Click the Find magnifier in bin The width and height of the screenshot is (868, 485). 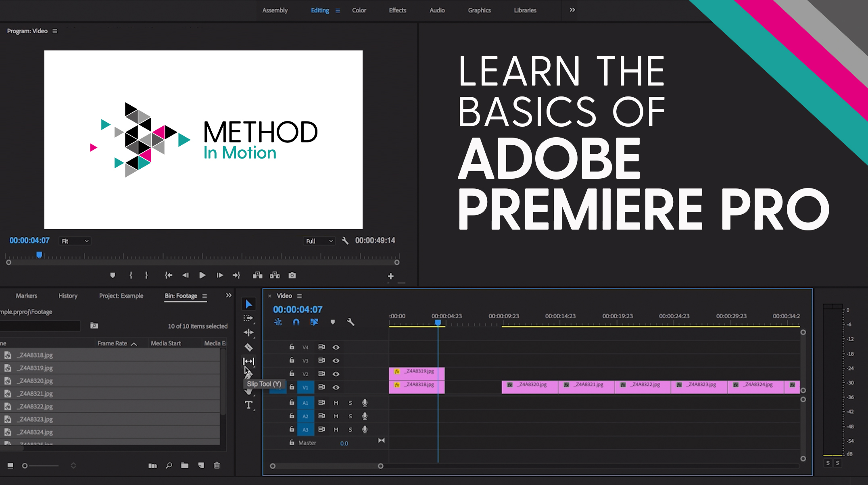pos(169,466)
